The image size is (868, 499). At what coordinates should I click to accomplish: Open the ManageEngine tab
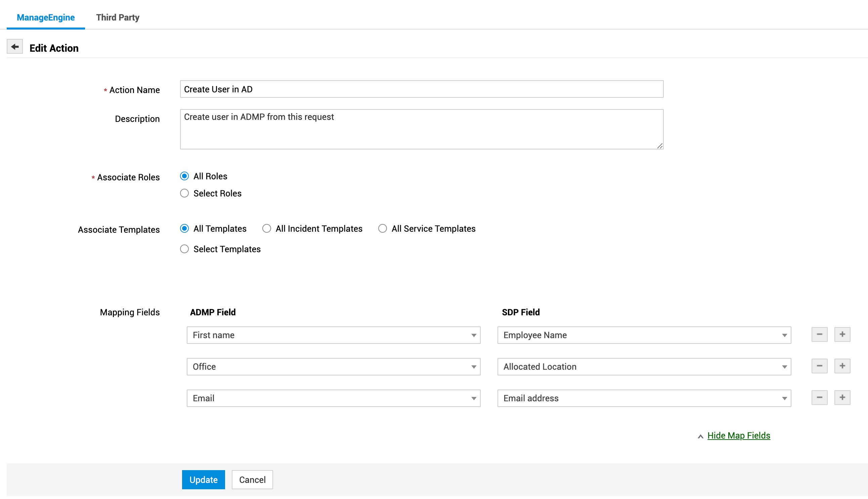pyautogui.click(x=46, y=17)
